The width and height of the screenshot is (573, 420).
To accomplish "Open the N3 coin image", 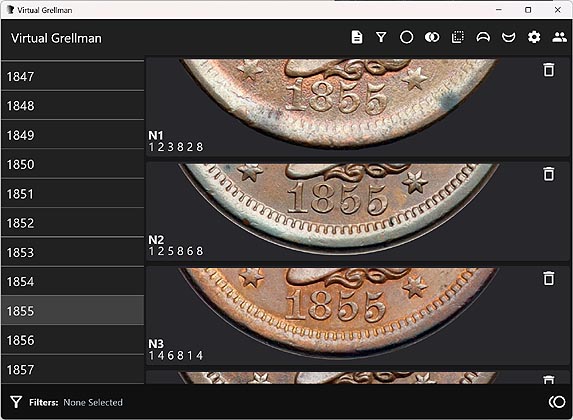I will click(x=339, y=313).
